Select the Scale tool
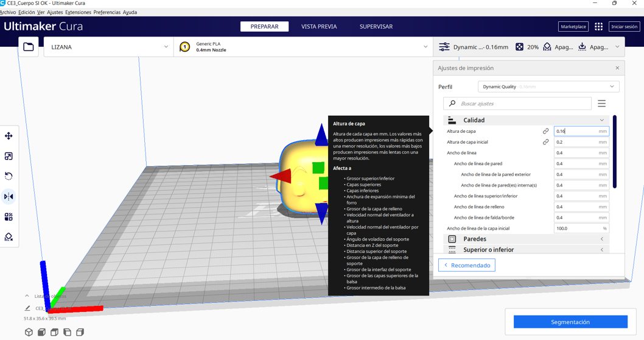This screenshot has height=340, width=644. coord(9,156)
